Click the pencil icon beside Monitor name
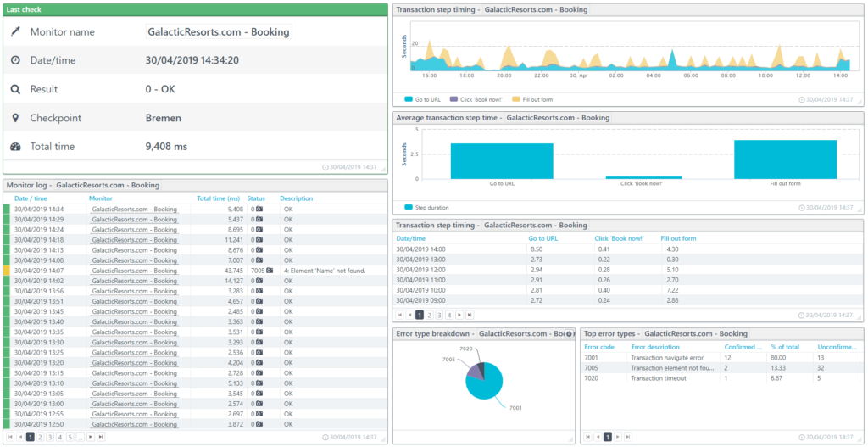The image size is (868, 447). 15,32
